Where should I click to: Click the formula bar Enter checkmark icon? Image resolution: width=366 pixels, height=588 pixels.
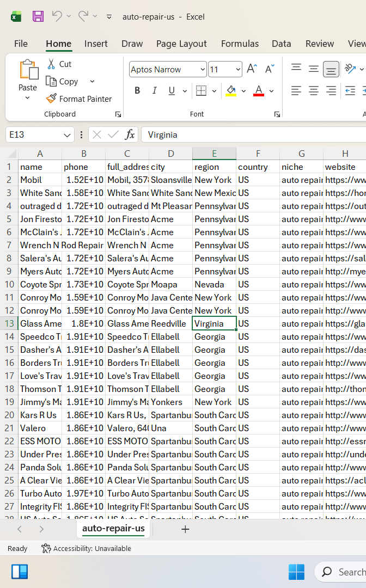113,134
